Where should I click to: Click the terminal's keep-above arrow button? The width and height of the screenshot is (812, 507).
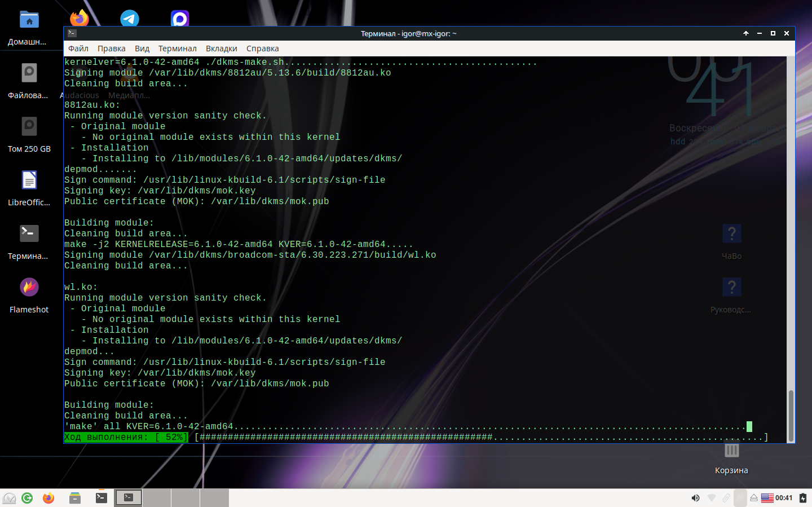[745, 33]
